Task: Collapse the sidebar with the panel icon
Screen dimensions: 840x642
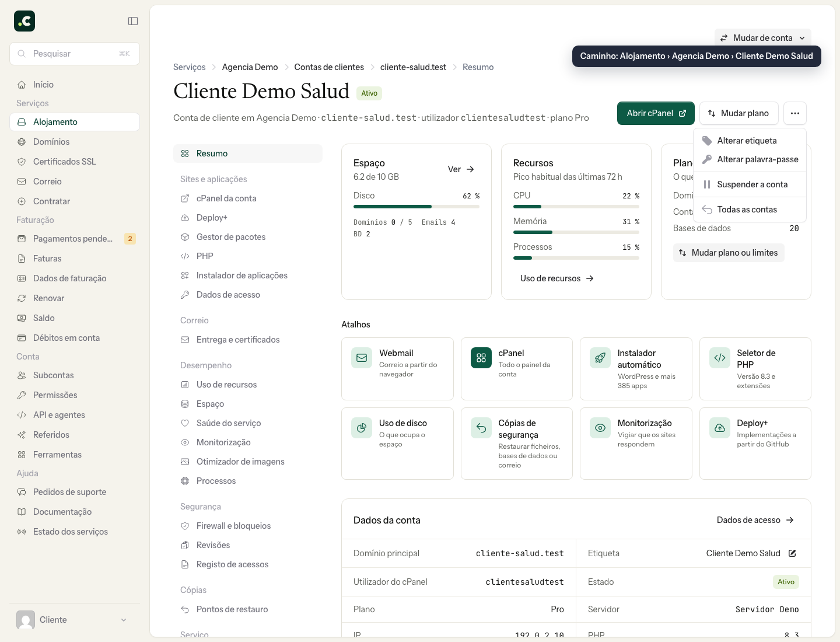Action: click(x=133, y=21)
